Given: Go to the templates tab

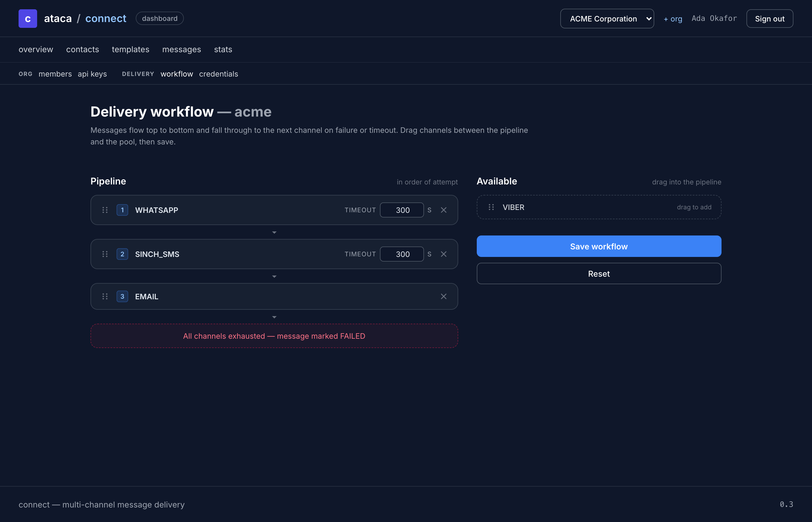Looking at the screenshot, I should pyautogui.click(x=130, y=50).
